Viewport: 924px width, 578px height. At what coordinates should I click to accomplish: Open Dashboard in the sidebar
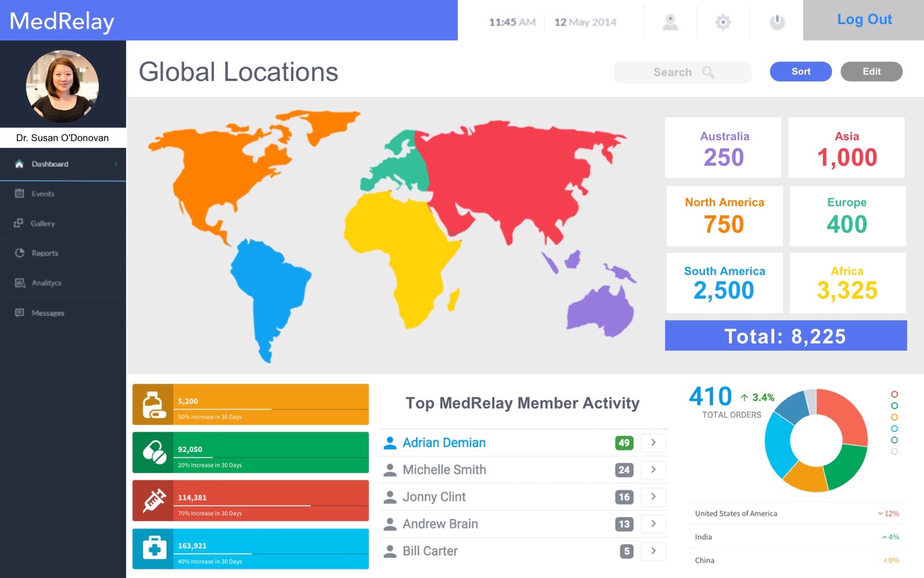click(63, 164)
